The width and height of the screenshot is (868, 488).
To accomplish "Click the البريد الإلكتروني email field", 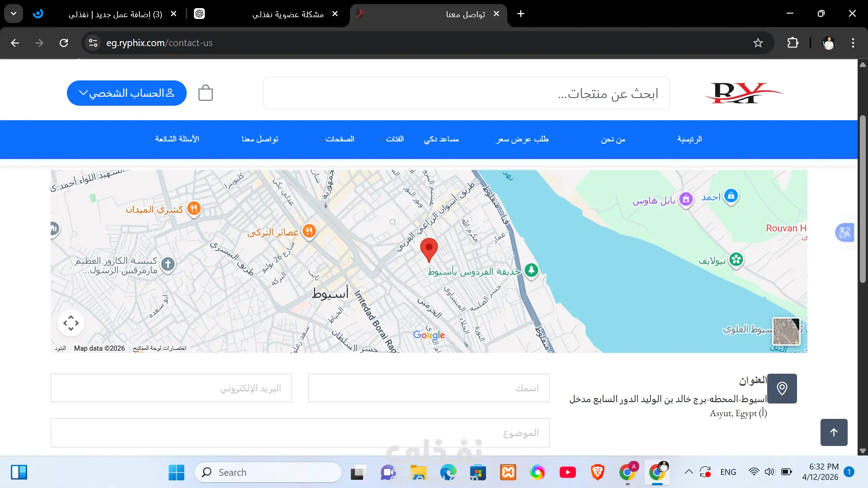I will tap(171, 388).
